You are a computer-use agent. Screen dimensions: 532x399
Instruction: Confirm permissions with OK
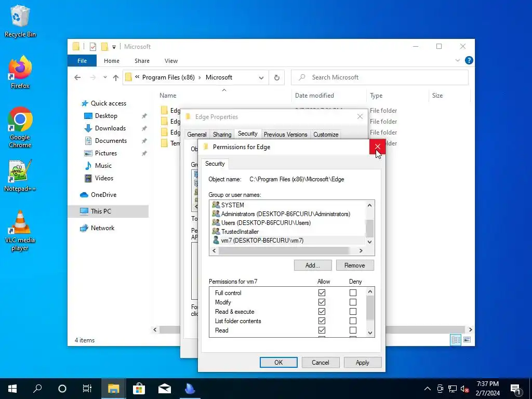(x=278, y=362)
